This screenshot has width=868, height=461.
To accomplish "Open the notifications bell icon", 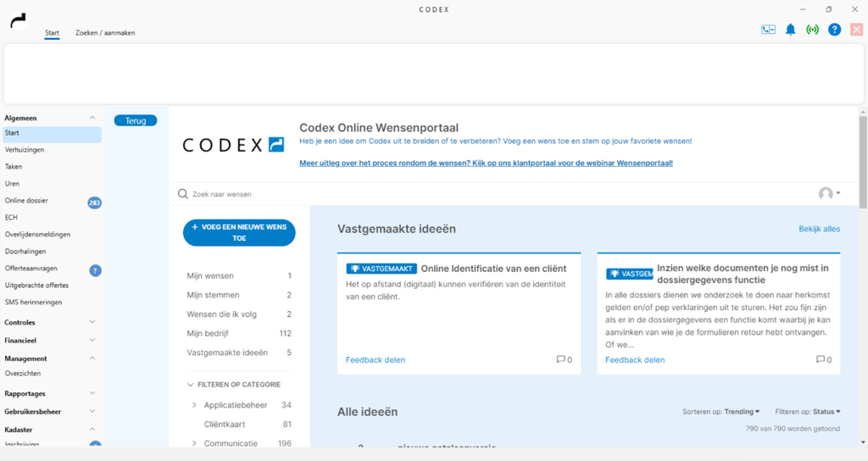I will [790, 30].
